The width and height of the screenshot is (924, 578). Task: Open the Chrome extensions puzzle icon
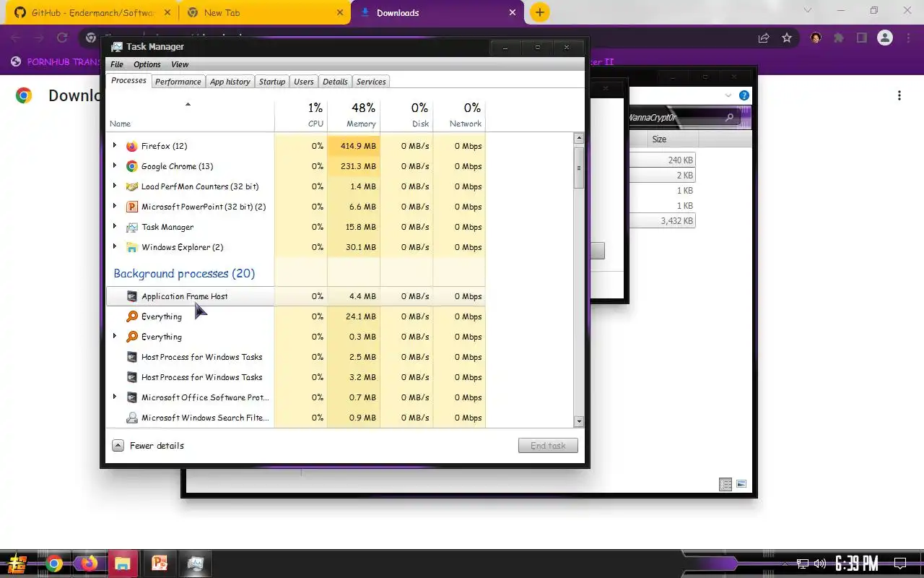click(x=838, y=38)
